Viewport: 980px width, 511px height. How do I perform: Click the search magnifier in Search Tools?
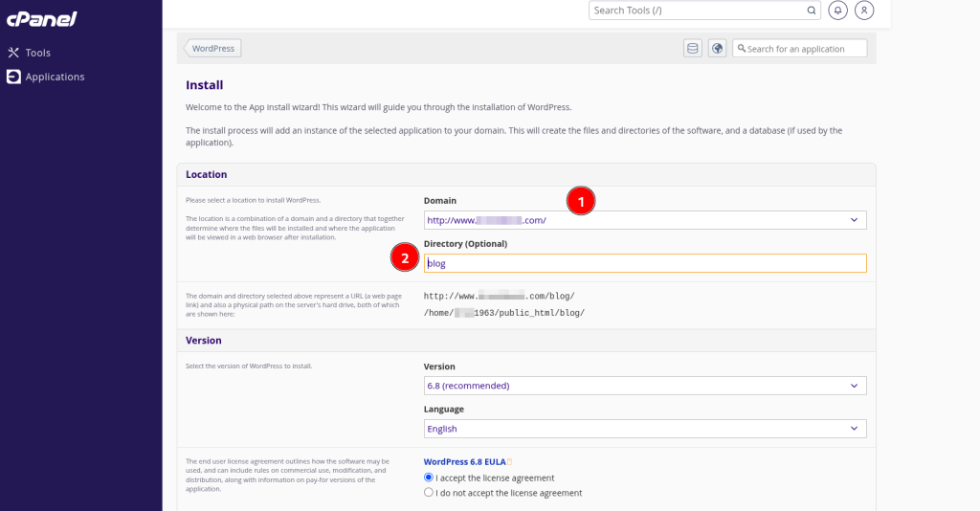pyautogui.click(x=811, y=10)
